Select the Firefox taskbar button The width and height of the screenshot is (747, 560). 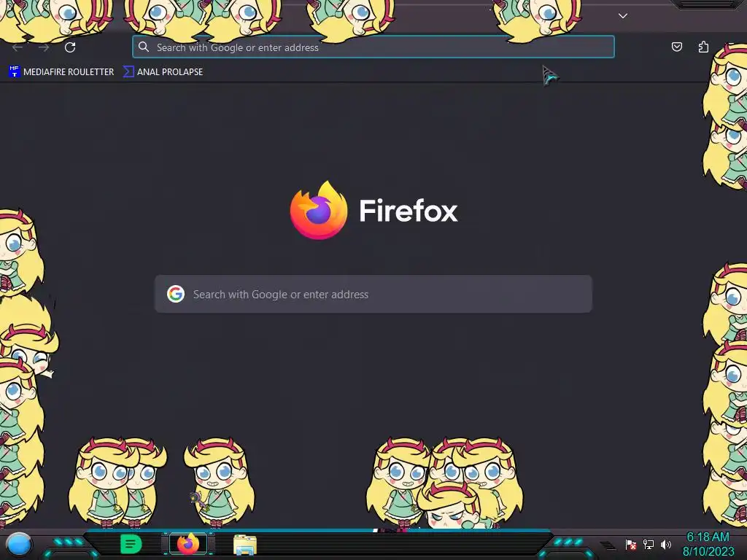pos(188,544)
